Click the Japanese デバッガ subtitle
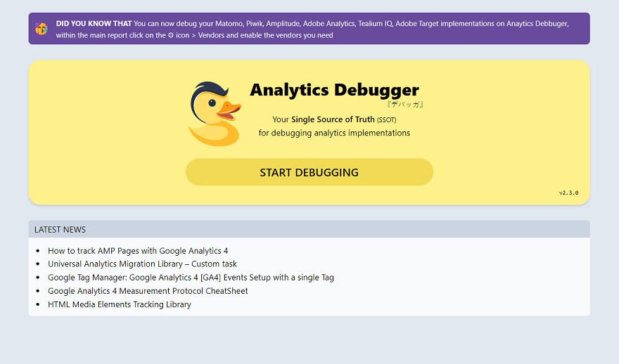This screenshot has height=364, width=619. click(x=405, y=105)
